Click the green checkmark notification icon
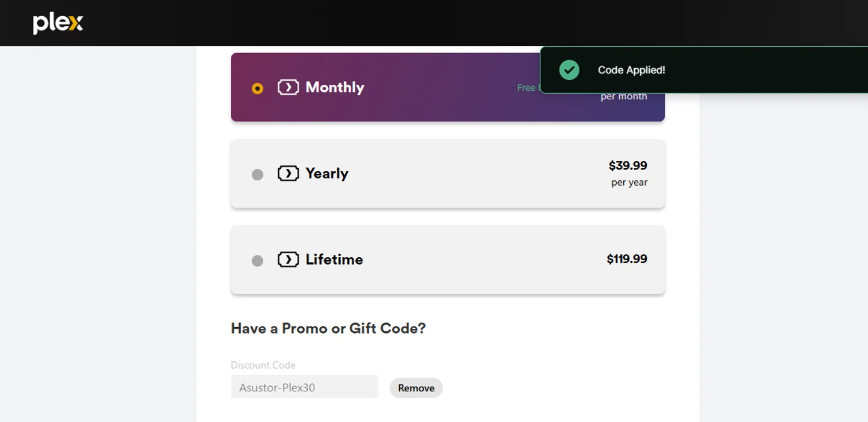 pos(569,70)
